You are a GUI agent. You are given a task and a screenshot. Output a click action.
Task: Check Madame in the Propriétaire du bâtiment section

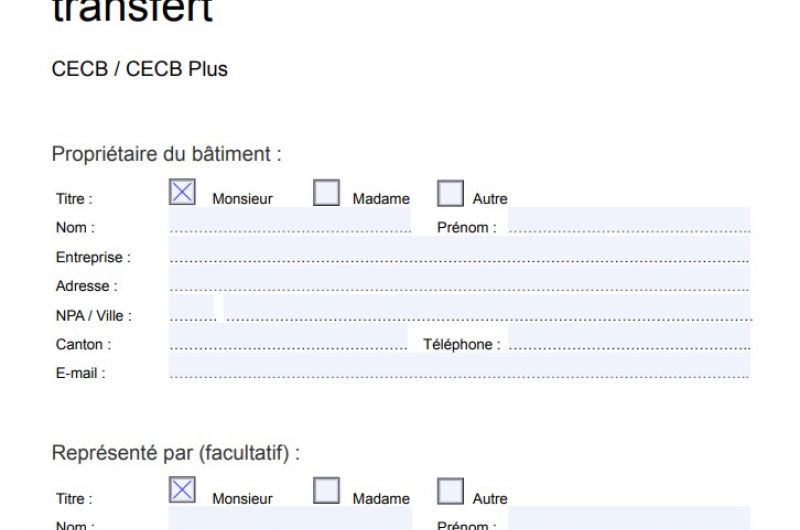point(326,192)
